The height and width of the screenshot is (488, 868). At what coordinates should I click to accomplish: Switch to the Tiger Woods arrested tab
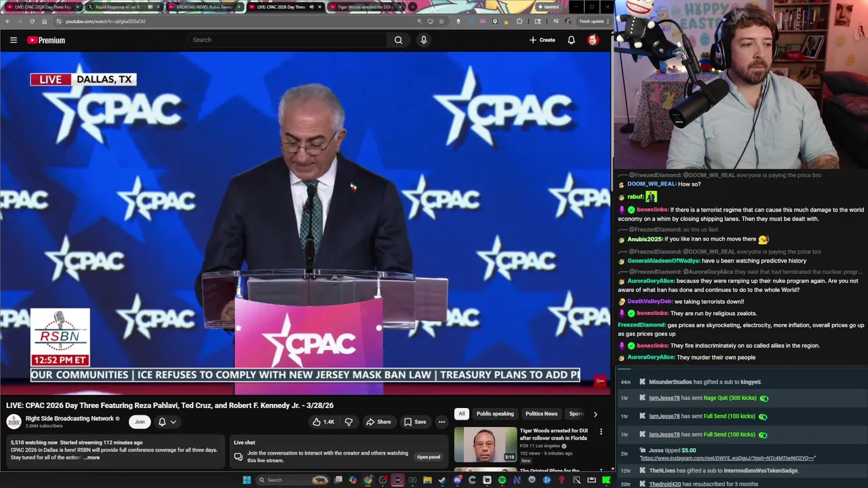point(365,7)
